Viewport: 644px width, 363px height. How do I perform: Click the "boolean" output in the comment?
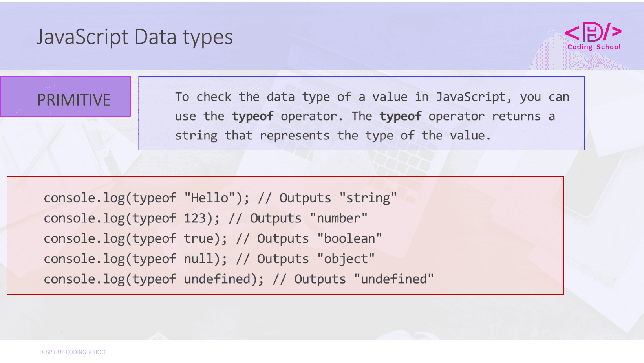tap(349, 238)
